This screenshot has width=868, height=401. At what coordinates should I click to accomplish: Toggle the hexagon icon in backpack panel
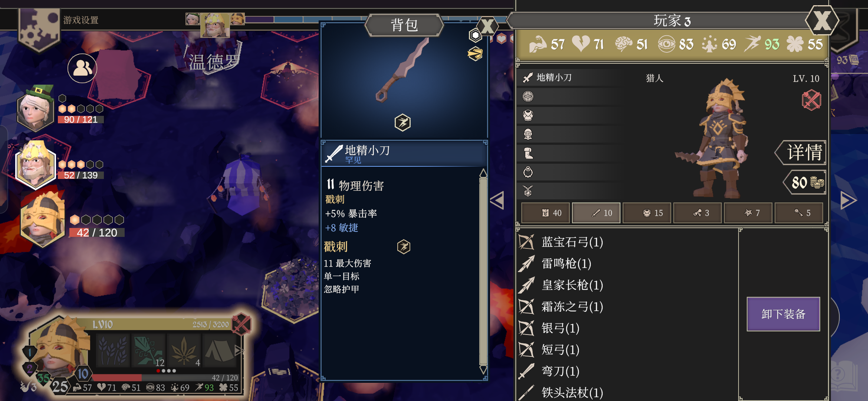coord(475,36)
